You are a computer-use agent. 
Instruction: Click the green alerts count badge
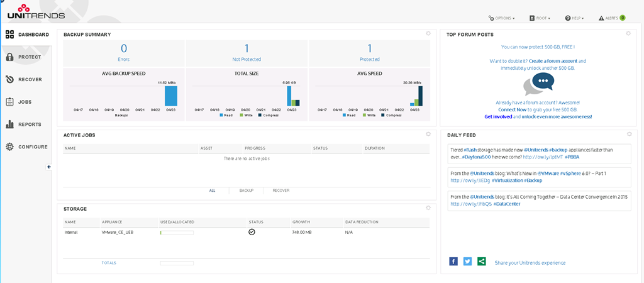[x=623, y=18]
